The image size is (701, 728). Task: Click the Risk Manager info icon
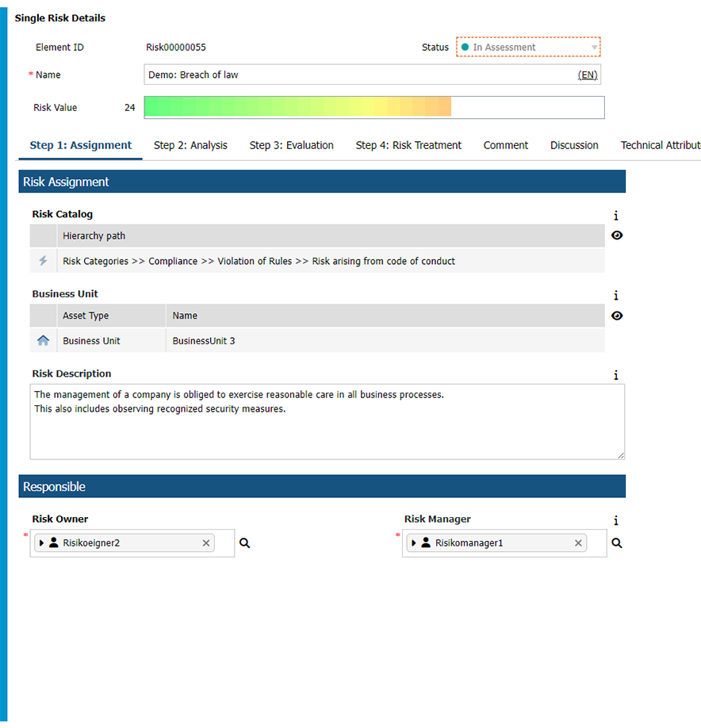[616, 520]
